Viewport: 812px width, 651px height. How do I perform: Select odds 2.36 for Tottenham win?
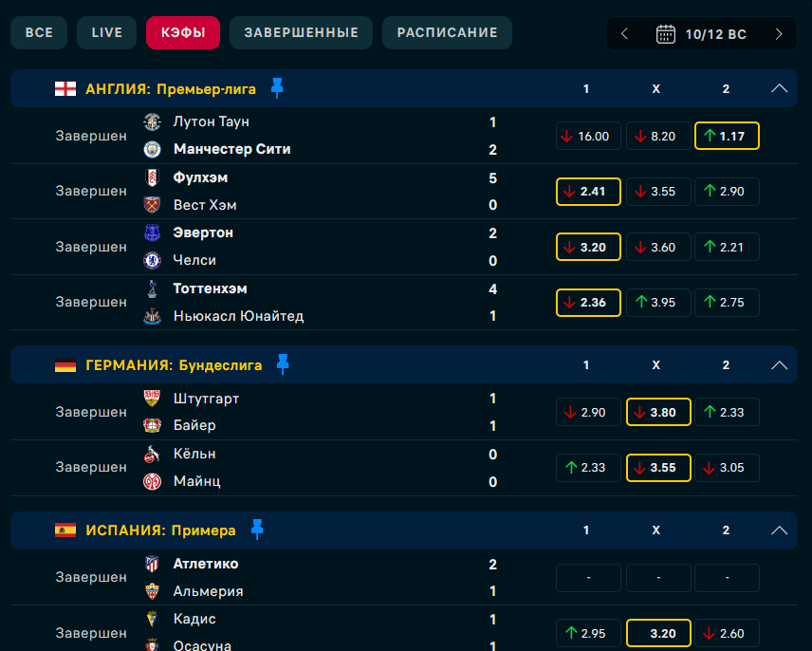(x=588, y=303)
